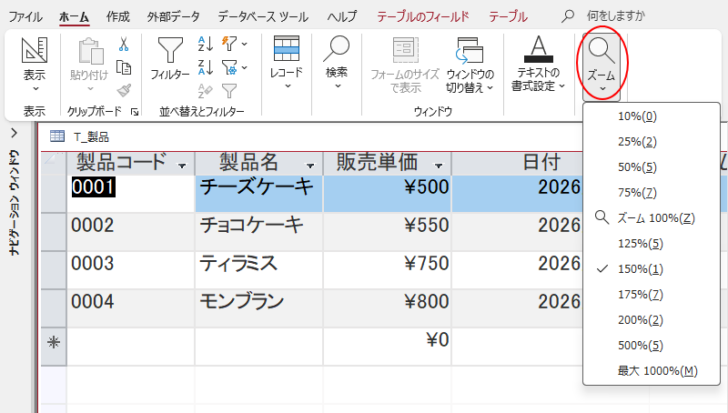
Task: Expand the navigation pane chevron
Action: pos(14,134)
